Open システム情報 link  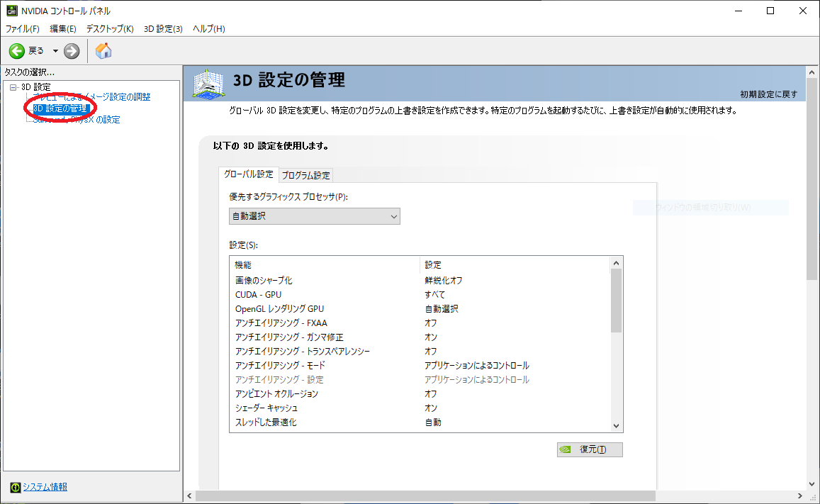click(45, 487)
